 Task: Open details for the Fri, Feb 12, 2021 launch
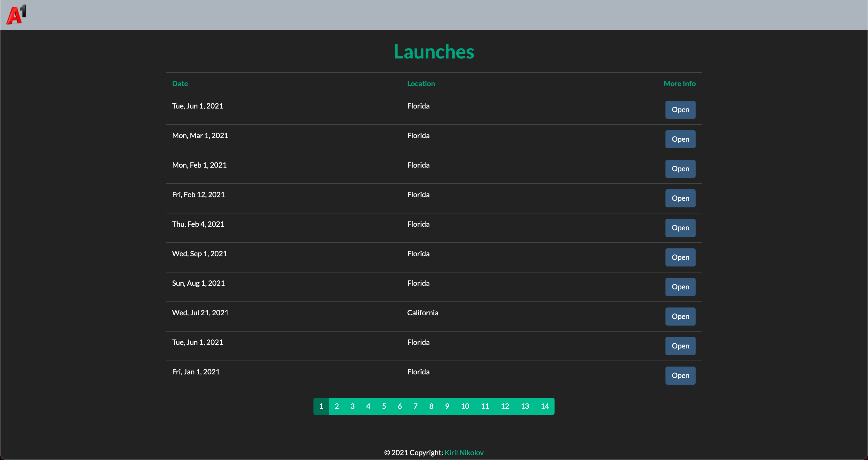680,198
